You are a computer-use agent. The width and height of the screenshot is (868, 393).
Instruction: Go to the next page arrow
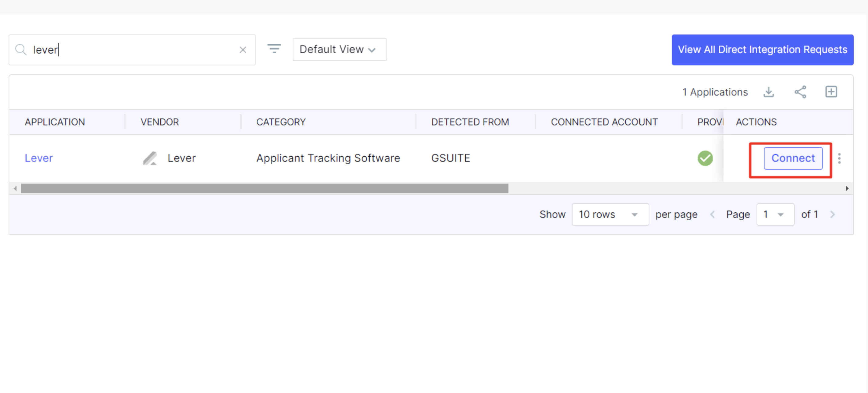[x=832, y=214]
